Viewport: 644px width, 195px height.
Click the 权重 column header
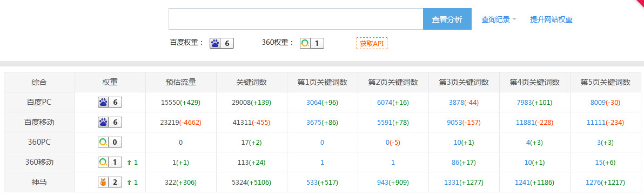110,82
